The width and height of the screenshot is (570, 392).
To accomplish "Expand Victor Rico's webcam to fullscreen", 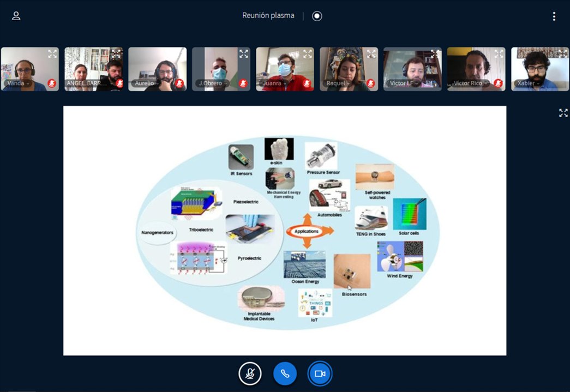I will (499, 54).
